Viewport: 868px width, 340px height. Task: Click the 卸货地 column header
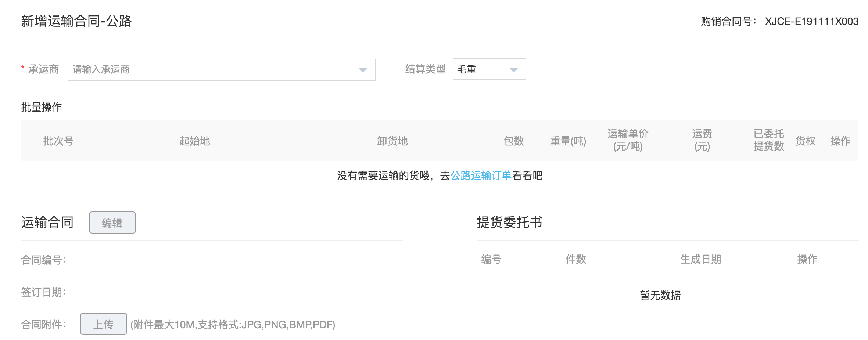(392, 141)
